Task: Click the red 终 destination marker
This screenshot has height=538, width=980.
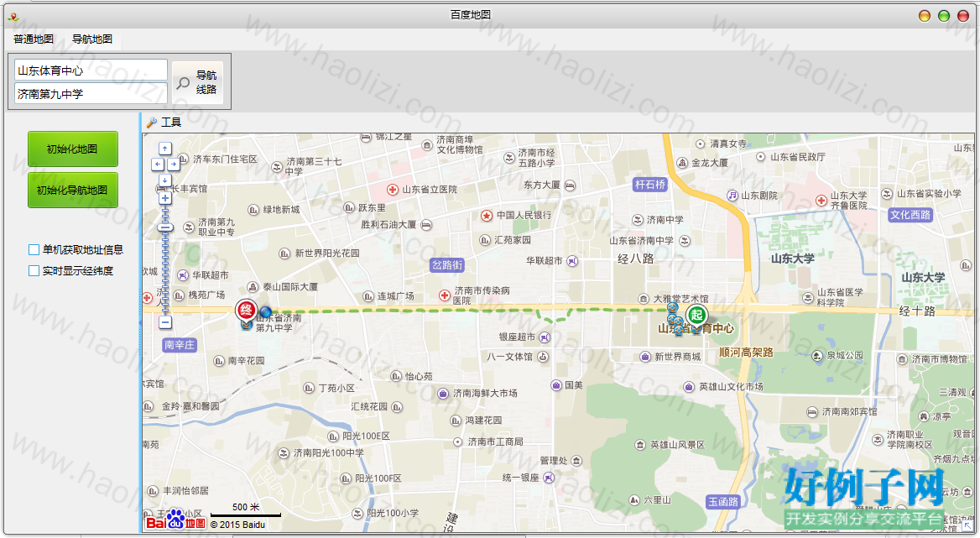Action: [x=246, y=310]
